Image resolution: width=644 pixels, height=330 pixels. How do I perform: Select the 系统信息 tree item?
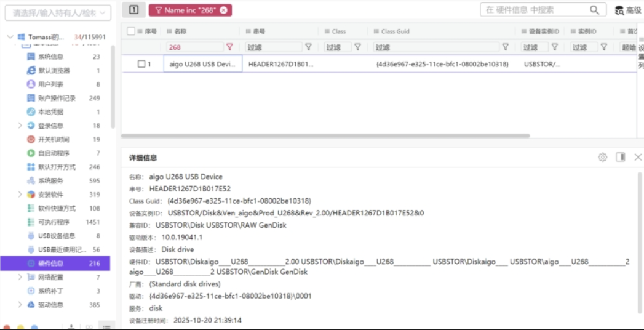[x=56, y=57]
